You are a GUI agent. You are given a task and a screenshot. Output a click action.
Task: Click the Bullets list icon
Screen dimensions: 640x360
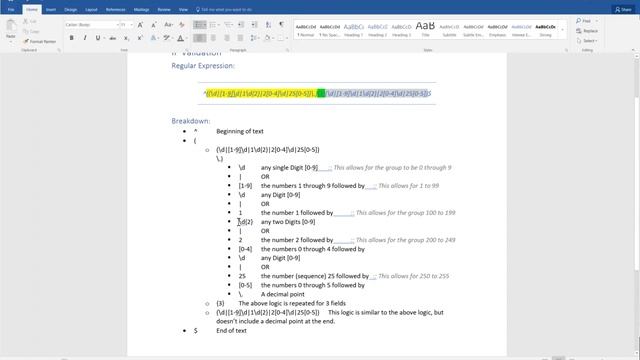pyautogui.click(x=200, y=25)
